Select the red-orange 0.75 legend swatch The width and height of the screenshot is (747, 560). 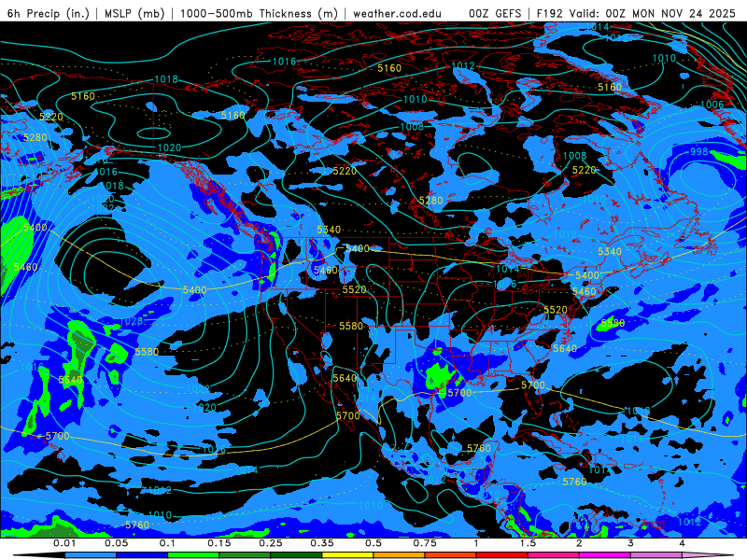coord(451,555)
